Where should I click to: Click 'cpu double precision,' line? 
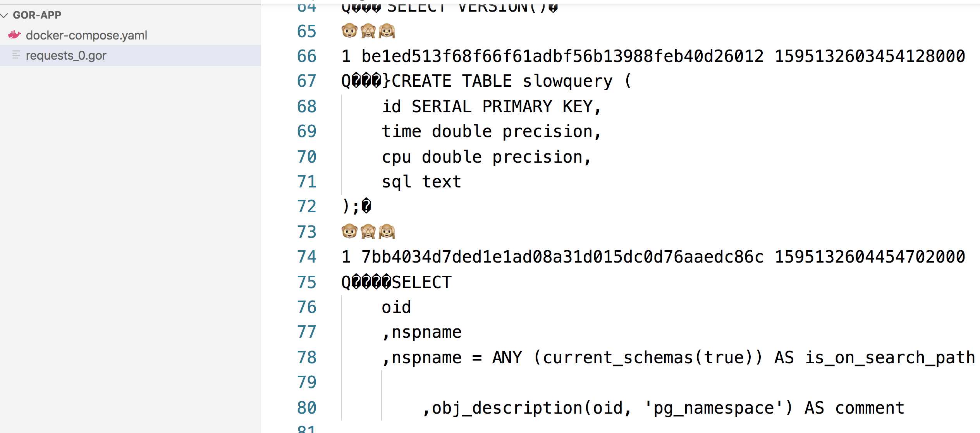point(487,157)
